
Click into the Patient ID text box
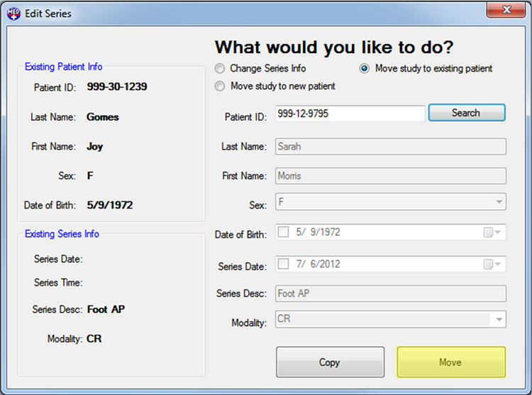coord(350,113)
